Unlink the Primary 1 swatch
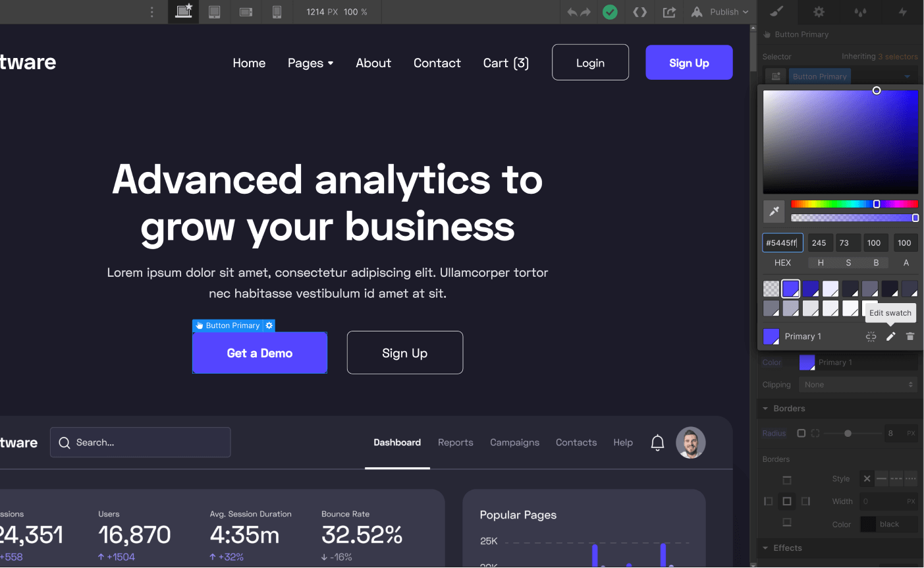 [x=871, y=336]
